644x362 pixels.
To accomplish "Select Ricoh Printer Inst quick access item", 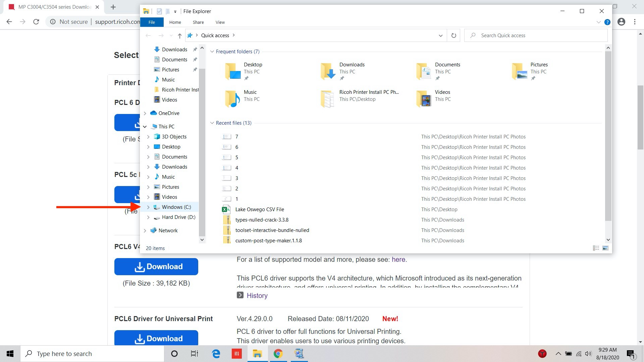I will [176, 90].
